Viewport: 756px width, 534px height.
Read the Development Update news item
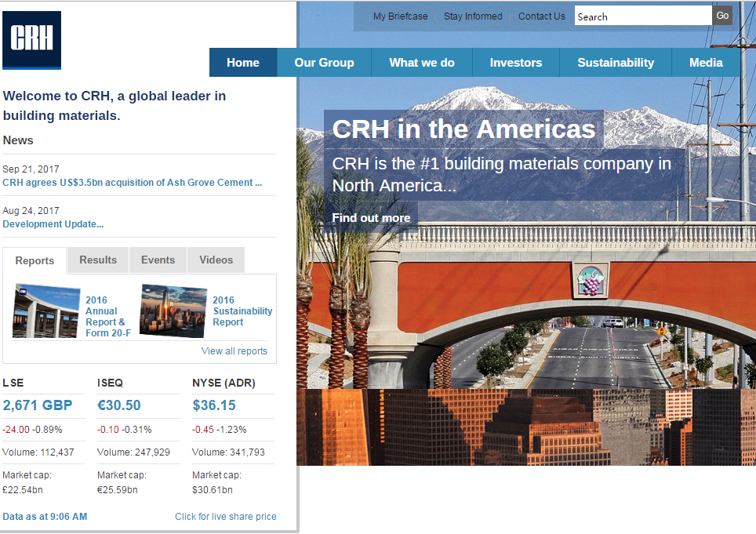[53, 224]
